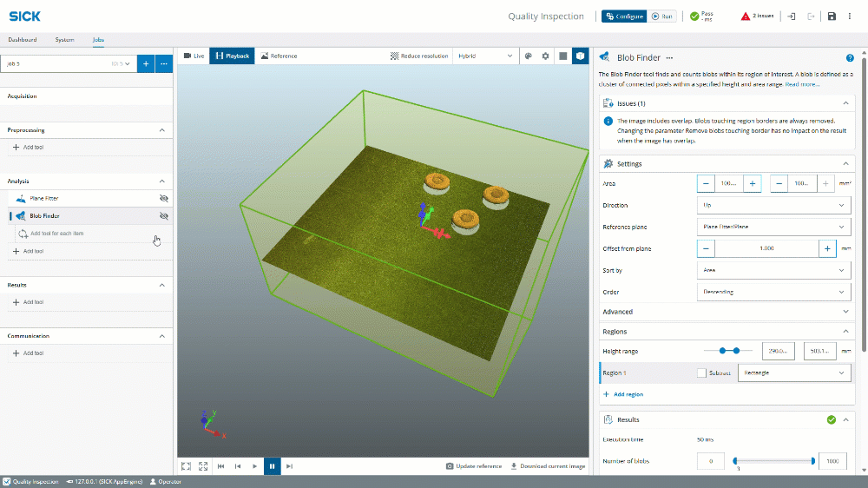The width and height of the screenshot is (868, 488).
Task: Toggle visibility of Plane Fitter tool
Action: tap(163, 198)
